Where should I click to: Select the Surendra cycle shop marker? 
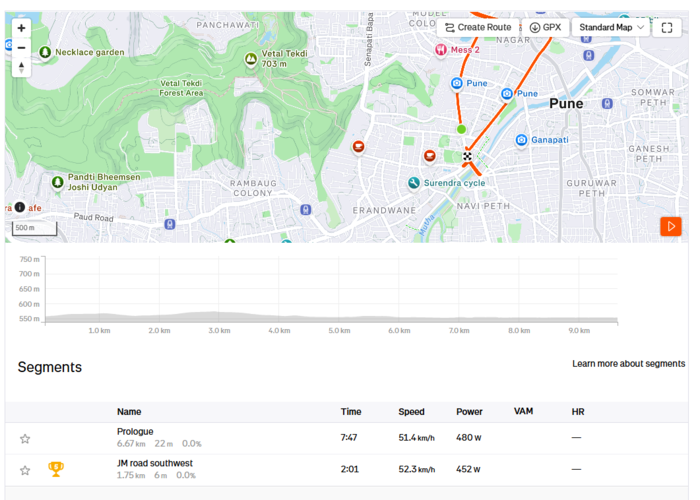tap(414, 183)
